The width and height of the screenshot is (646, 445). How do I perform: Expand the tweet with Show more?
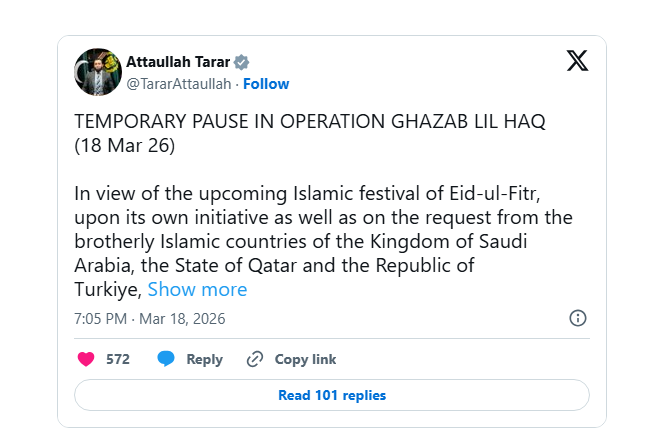[197, 290]
